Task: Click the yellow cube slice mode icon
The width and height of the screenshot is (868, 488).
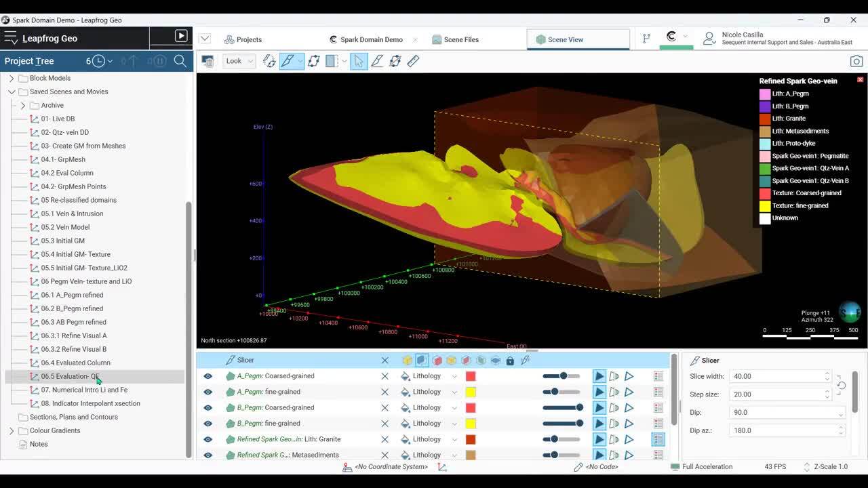Action: (x=407, y=361)
